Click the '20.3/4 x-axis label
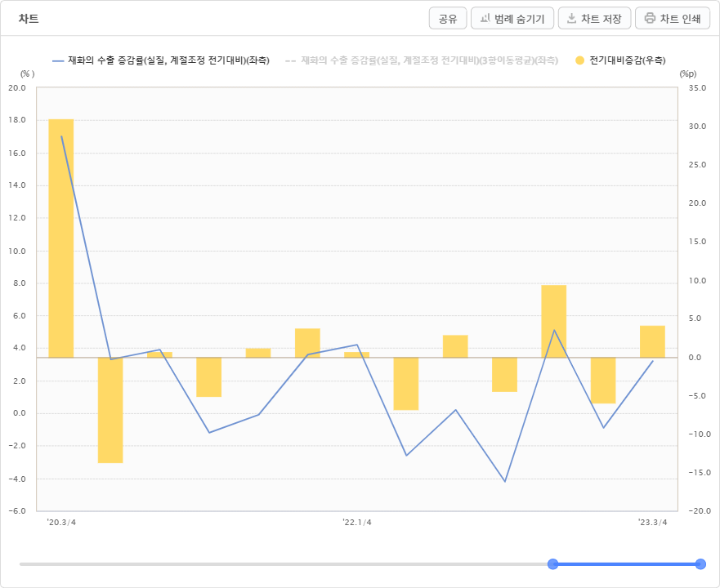 61,523
